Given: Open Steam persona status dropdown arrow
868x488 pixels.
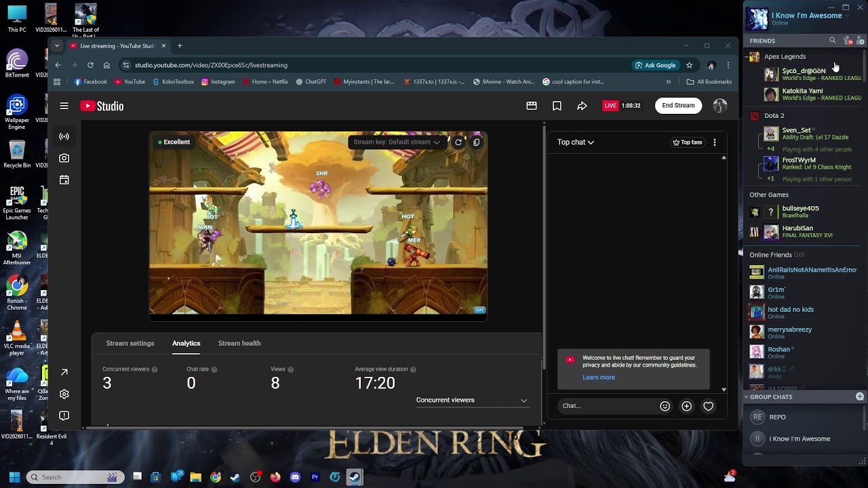Looking at the screenshot, I should pyautogui.click(x=846, y=16).
